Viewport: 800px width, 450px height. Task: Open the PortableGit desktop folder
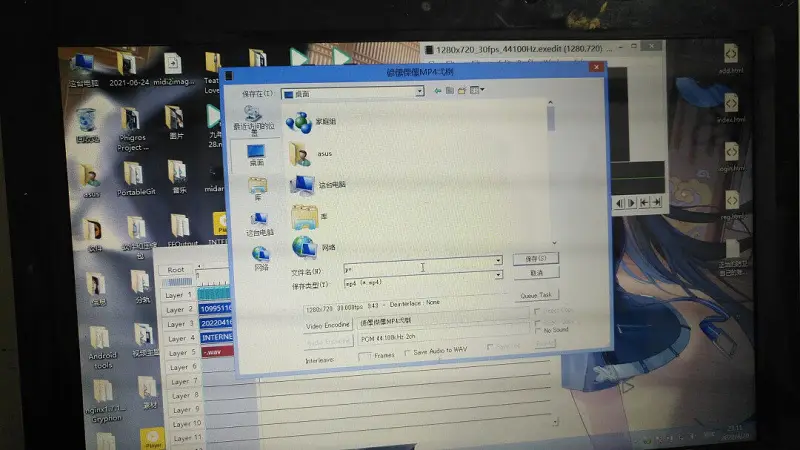pos(136,179)
